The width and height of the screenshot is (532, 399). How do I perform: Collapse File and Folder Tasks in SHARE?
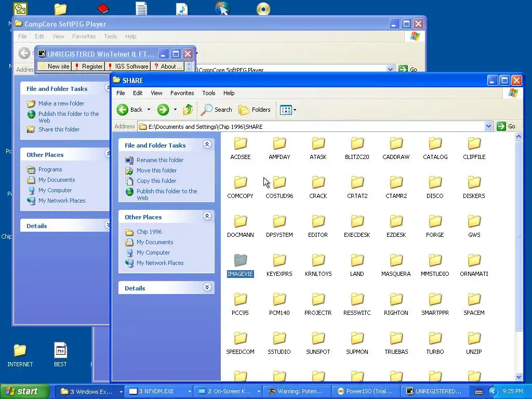207,144
